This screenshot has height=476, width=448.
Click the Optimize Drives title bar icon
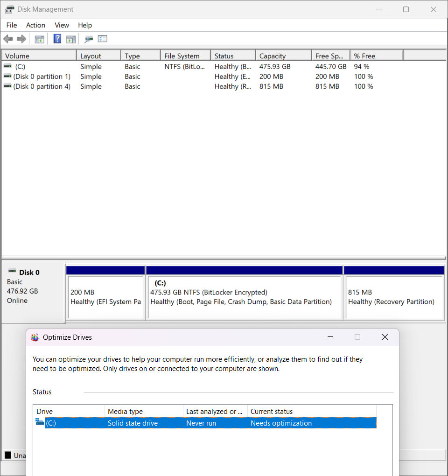pyautogui.click(x=35, y=337)
